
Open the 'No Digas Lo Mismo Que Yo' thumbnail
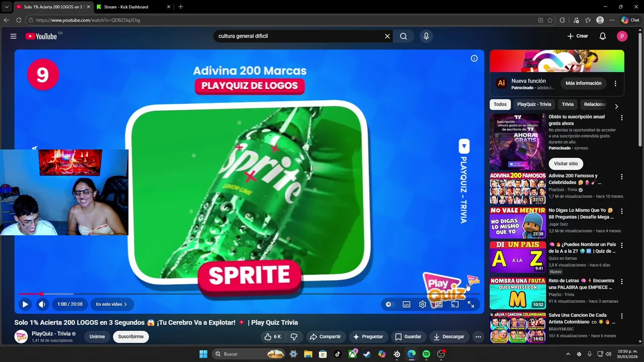click(x=518, y=222)
